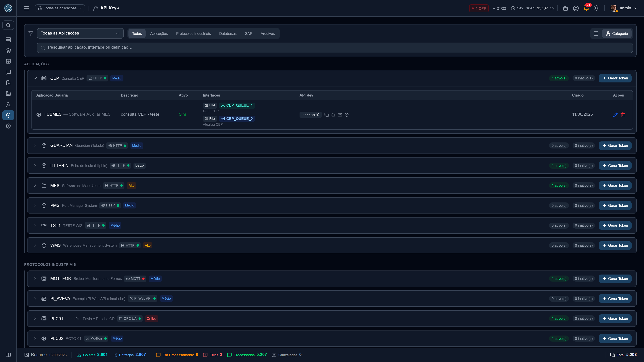Viewport: 644px width, 362px height.
Task: Edit the HUBMES API key entry
Action: pyautogui.click(x=615, y=115)
